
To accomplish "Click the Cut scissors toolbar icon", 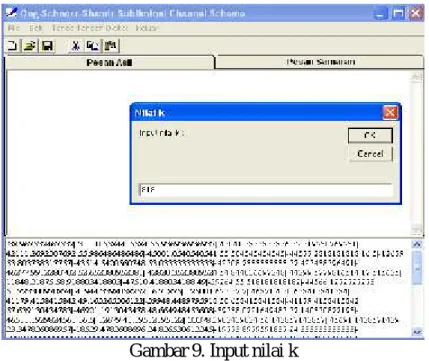I will tap(76, 46).
